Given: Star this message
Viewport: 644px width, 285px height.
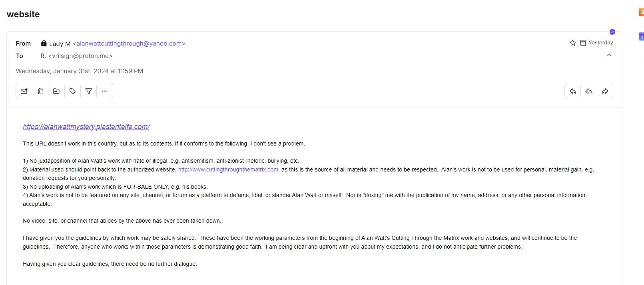Looking at the screenshot, I should tap(572, 43).
